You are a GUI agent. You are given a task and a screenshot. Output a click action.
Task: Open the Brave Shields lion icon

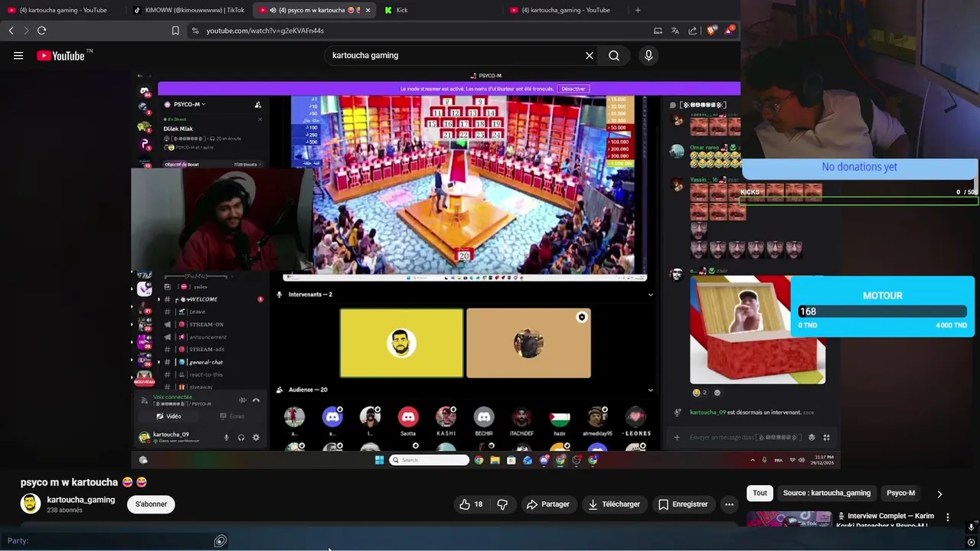point(711,31)
